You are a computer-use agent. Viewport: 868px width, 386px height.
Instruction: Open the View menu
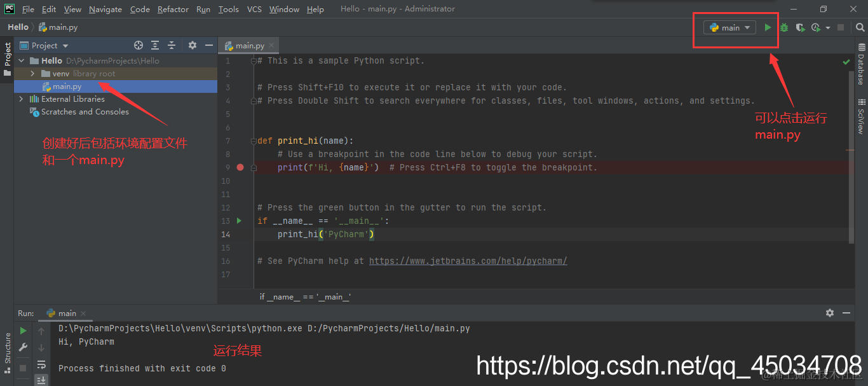[x=72, y=9]
